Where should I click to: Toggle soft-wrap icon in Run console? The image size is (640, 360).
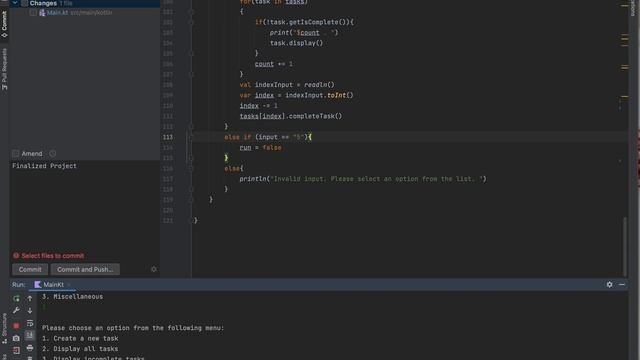point(30,323)
